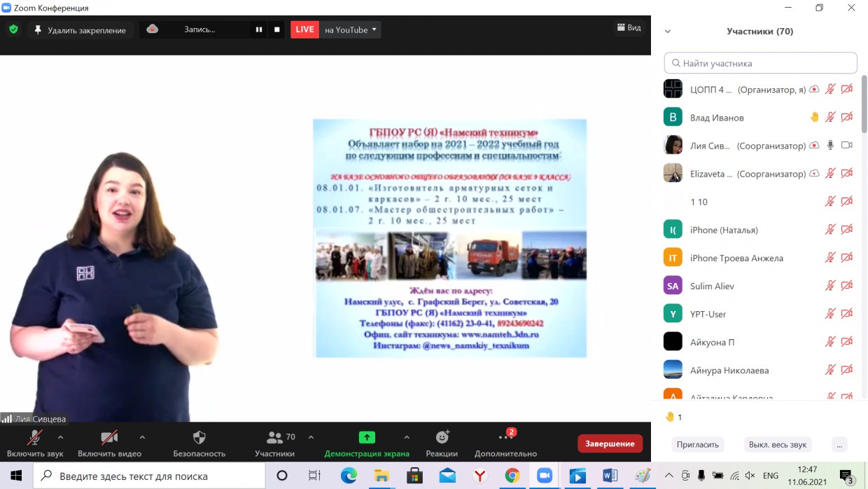This screenshot has height=489, width=868.
Task: Open the Вид view menu
Action: (629, 28)
